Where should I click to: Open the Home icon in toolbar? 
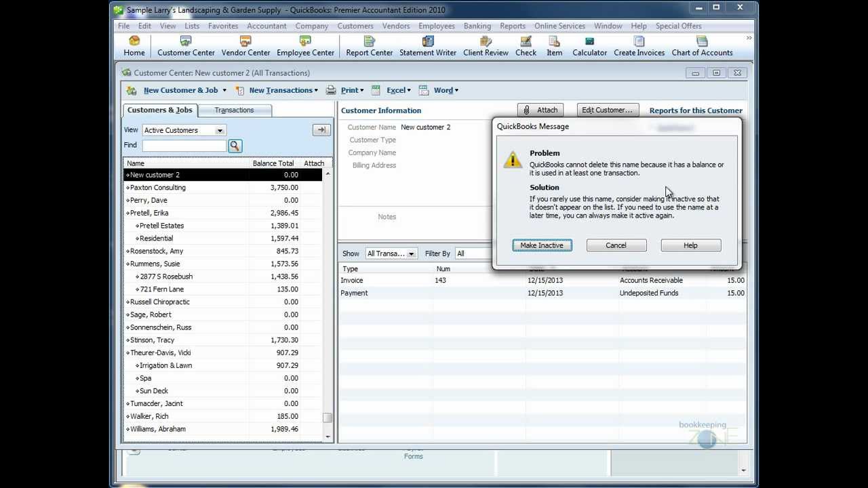134,46
